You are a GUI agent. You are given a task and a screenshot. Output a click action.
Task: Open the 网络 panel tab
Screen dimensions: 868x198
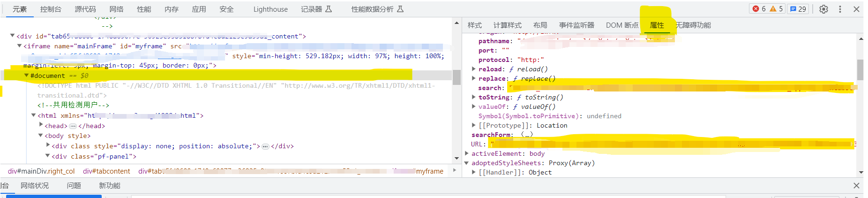116,9
